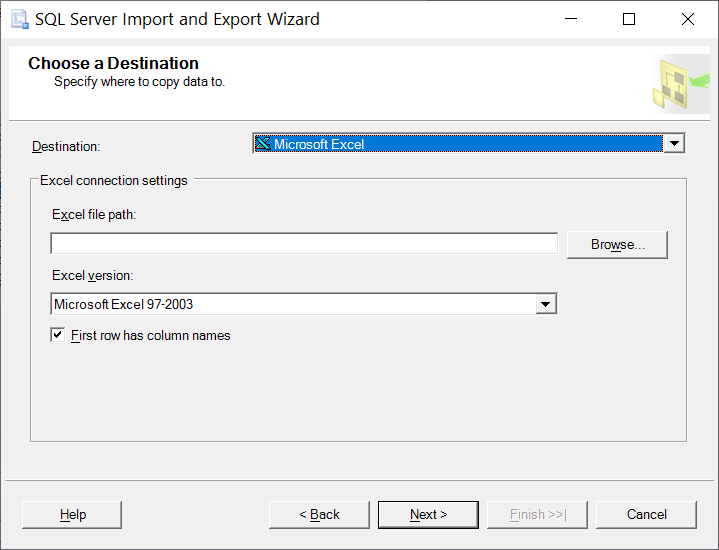Click the Excel file path: label
Viewport: 719px width, 550px height.
pyautogui.click(x=94, y=215)
